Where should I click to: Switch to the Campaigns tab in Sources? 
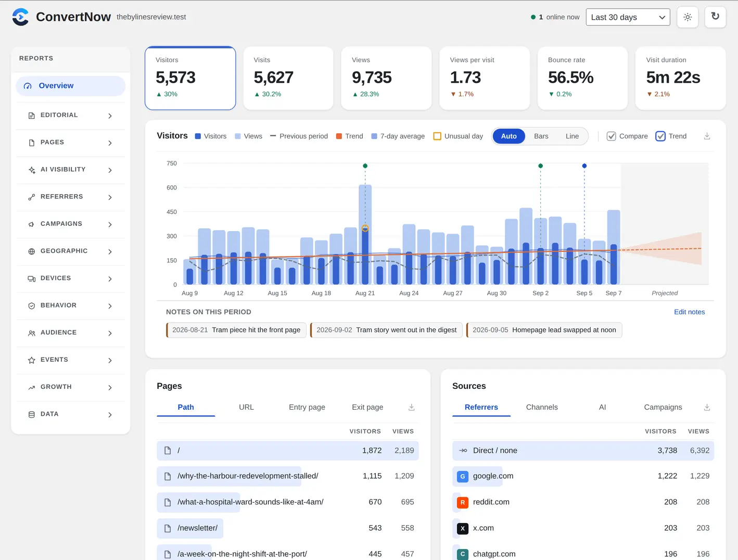point(663,408)
